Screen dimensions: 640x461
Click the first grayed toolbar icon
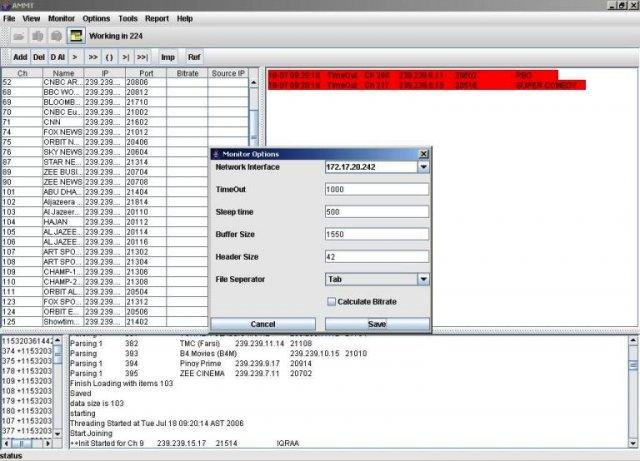tap(18, 36)
